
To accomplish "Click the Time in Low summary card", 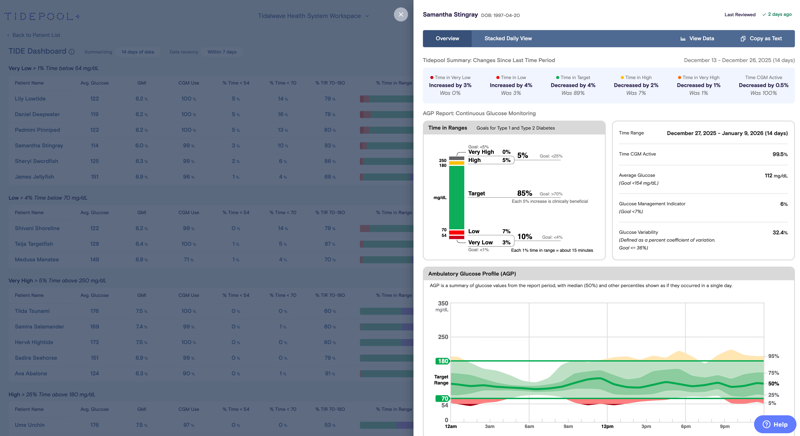I will click(511, 85).
